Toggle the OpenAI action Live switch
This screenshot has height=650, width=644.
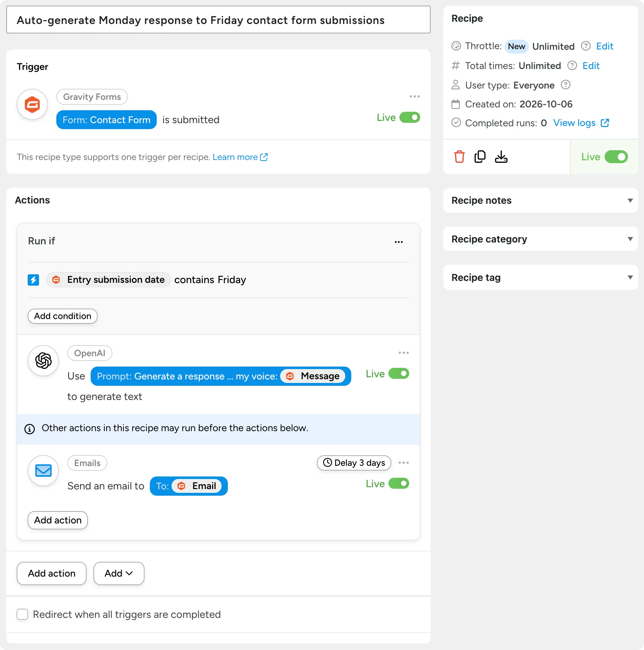click(x=398, y=373)
